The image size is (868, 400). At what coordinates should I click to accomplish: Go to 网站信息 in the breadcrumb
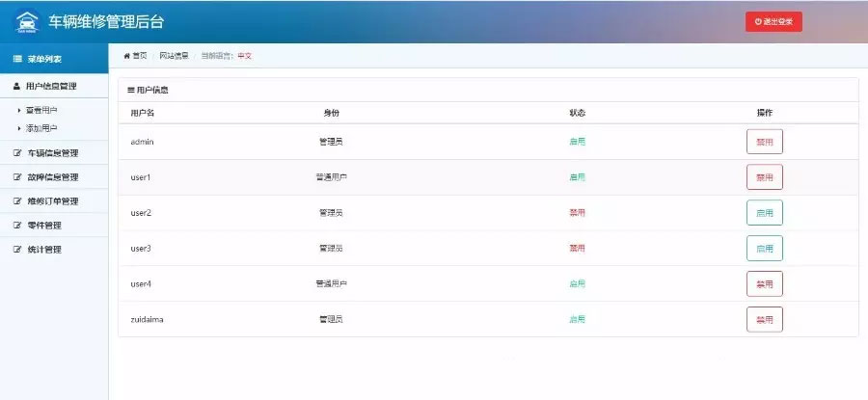174,56
